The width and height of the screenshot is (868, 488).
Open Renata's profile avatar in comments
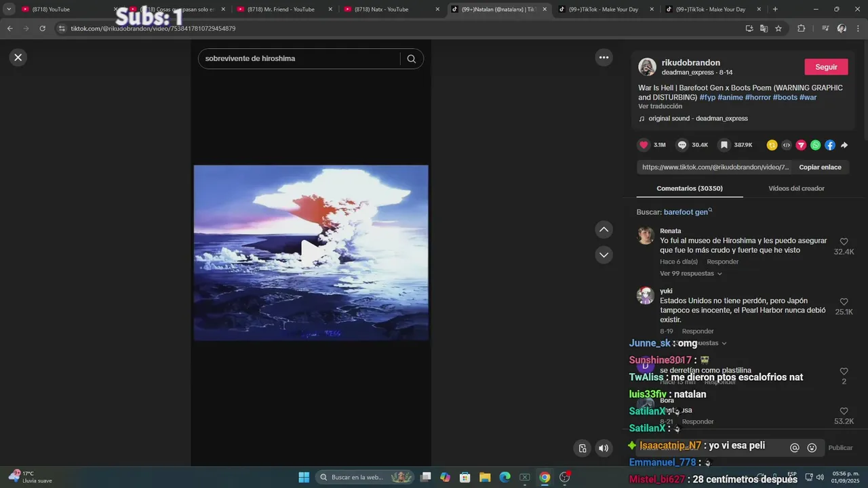646,236
